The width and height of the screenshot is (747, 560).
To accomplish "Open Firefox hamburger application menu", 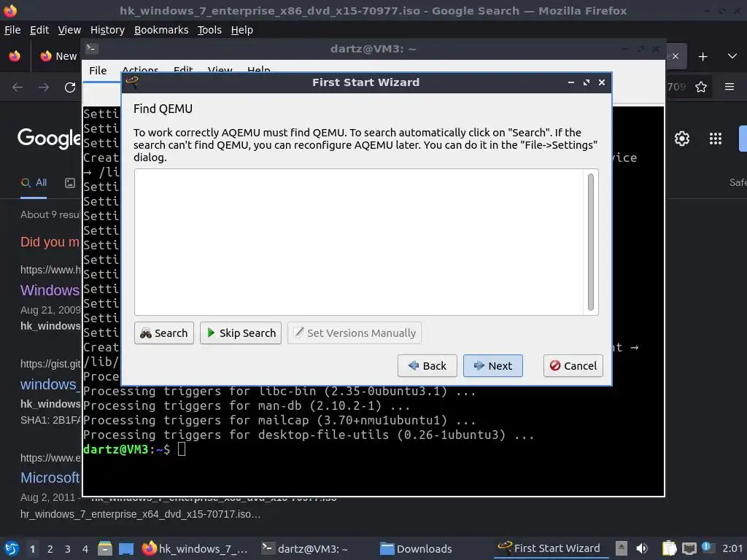I will coord(729,87).
